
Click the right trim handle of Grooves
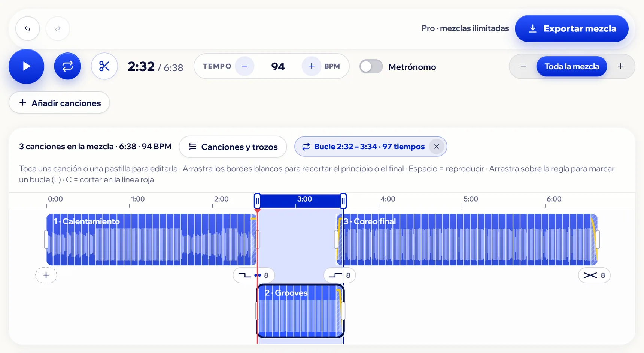343,311
